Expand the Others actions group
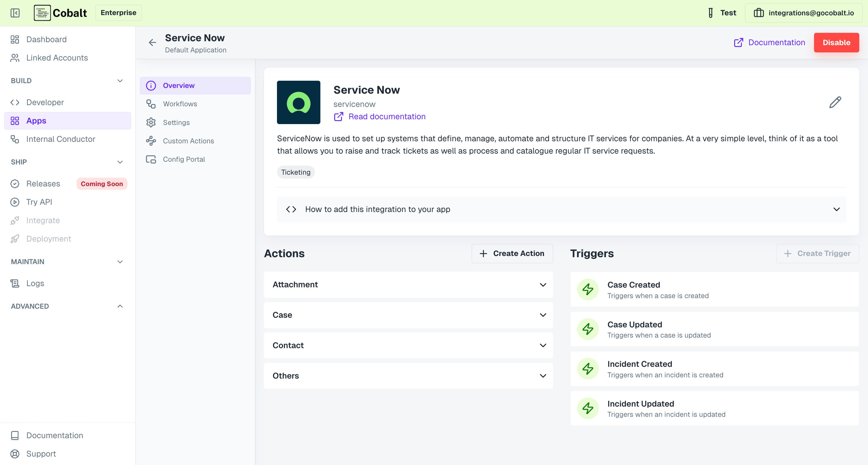Image resolution: width=868 pixels, height=465 pixels. pyautogui.click(x=408, y=376)
